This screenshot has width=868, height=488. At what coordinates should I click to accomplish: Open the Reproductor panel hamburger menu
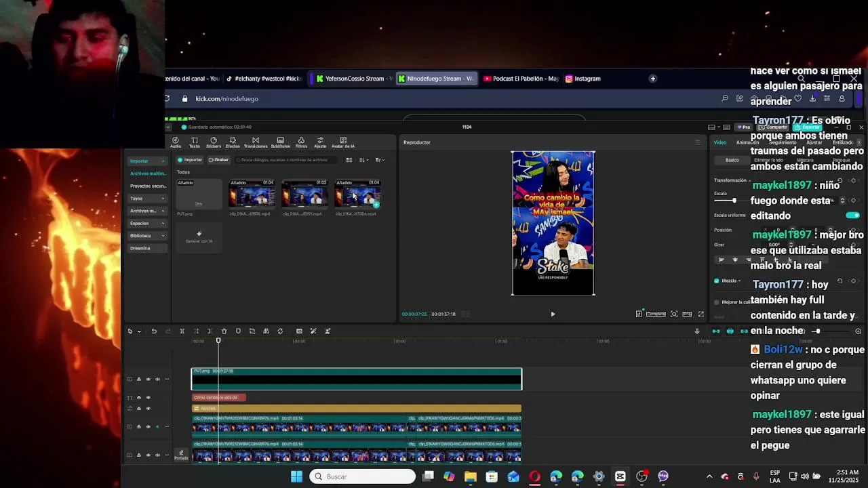[697, 142]
